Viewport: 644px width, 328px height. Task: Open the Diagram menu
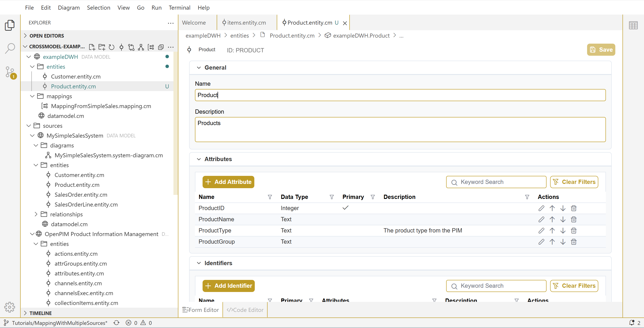[69, 8]
